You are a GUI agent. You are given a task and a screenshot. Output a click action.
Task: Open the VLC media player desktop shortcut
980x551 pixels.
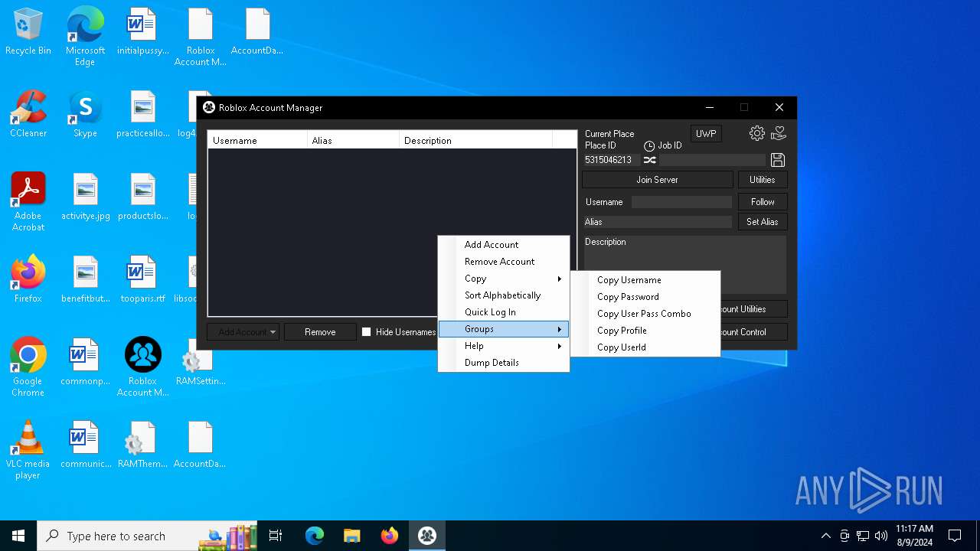coord(28,450)
